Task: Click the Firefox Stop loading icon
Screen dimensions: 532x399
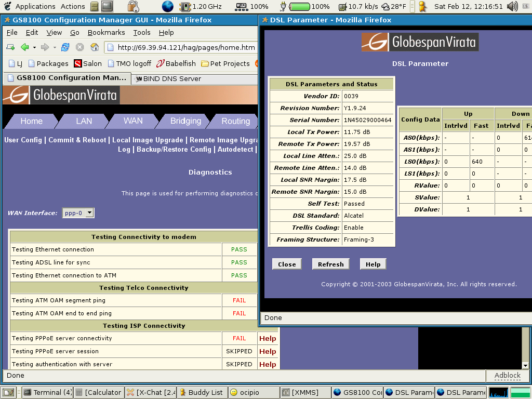Action: [80, 47]
